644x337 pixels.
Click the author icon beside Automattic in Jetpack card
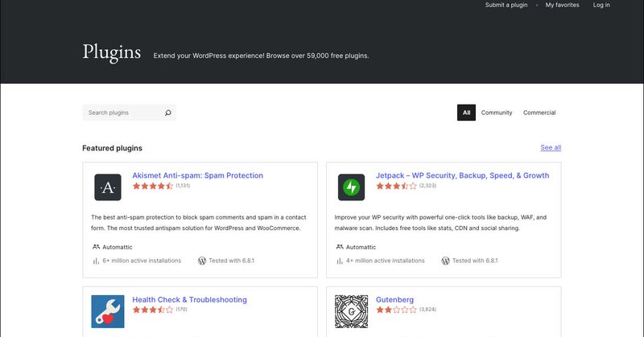[x=340, y=247]
